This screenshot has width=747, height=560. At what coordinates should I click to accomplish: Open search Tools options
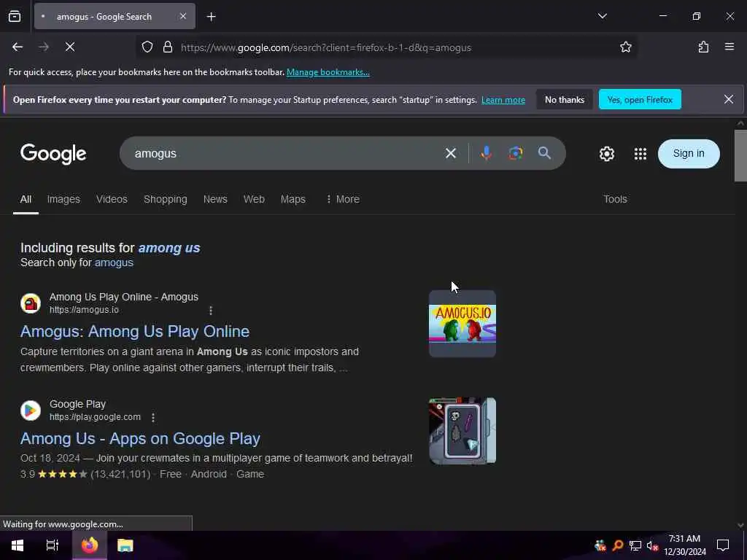coord(615,200)
